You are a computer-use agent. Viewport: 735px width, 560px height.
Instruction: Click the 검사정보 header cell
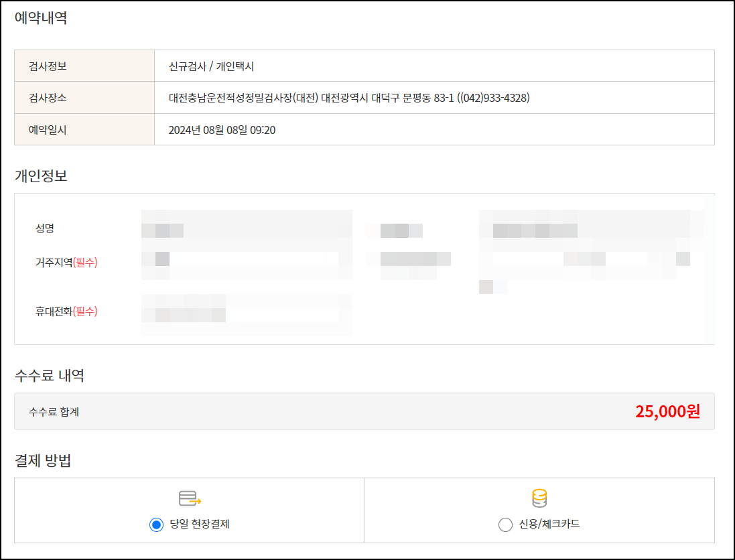tap(84, 66)
